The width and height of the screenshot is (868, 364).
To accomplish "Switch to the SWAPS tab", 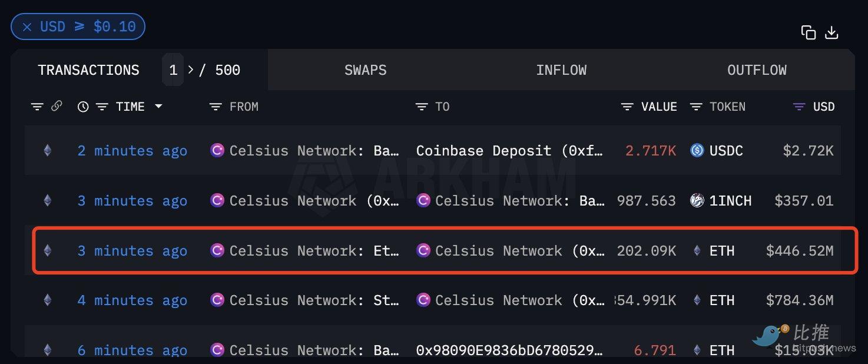I will (365, 70).
